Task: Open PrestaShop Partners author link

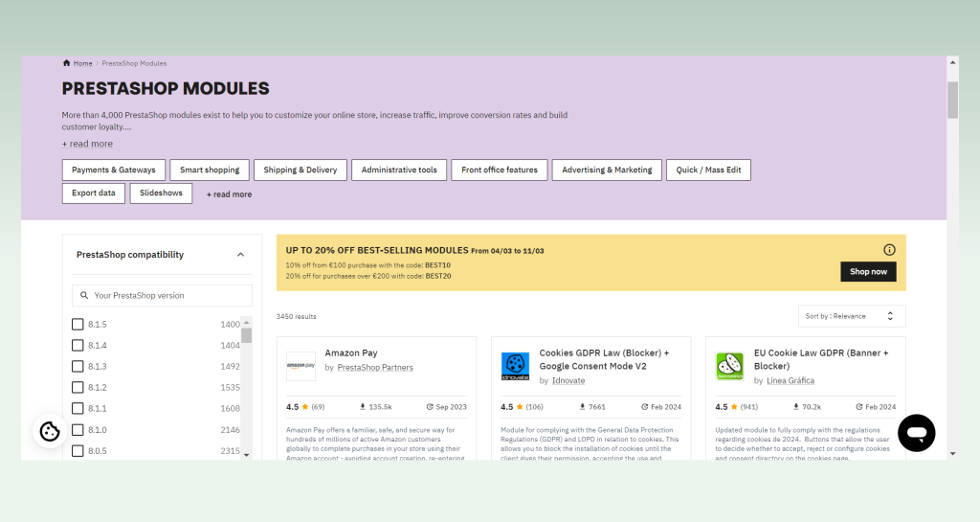Action: [375, 368]
